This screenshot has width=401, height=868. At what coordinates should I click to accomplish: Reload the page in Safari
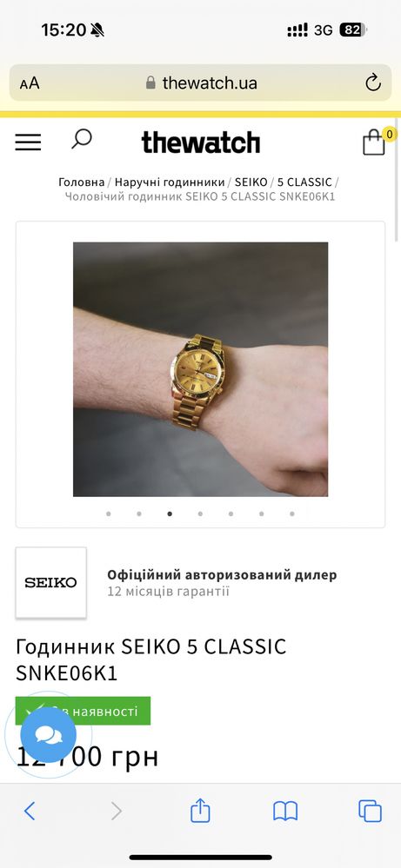[373, 83]
